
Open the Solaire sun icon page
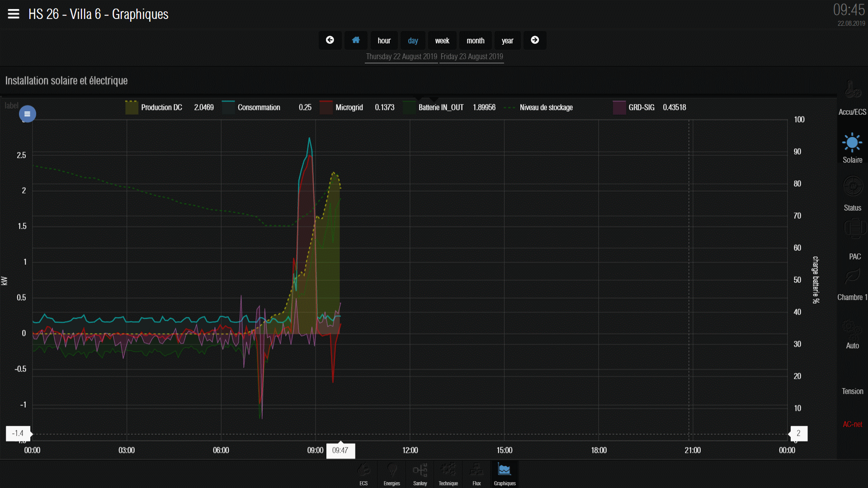[x=852, y=148]
